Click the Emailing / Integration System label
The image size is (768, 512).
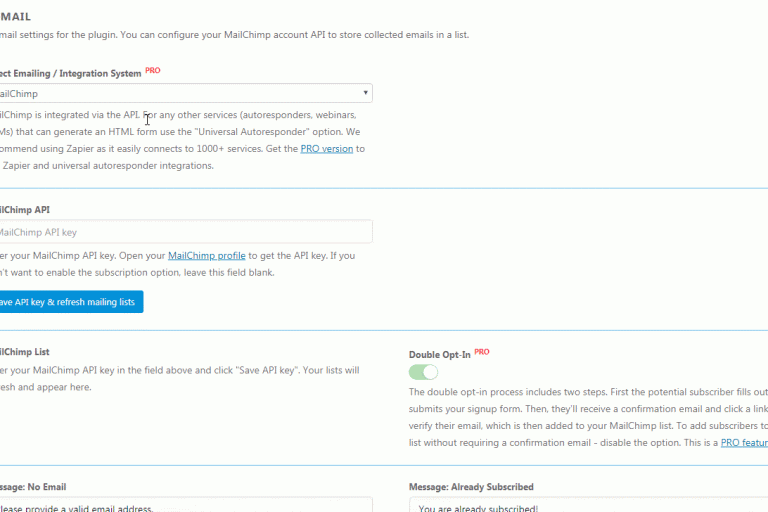tap(70, 73)
